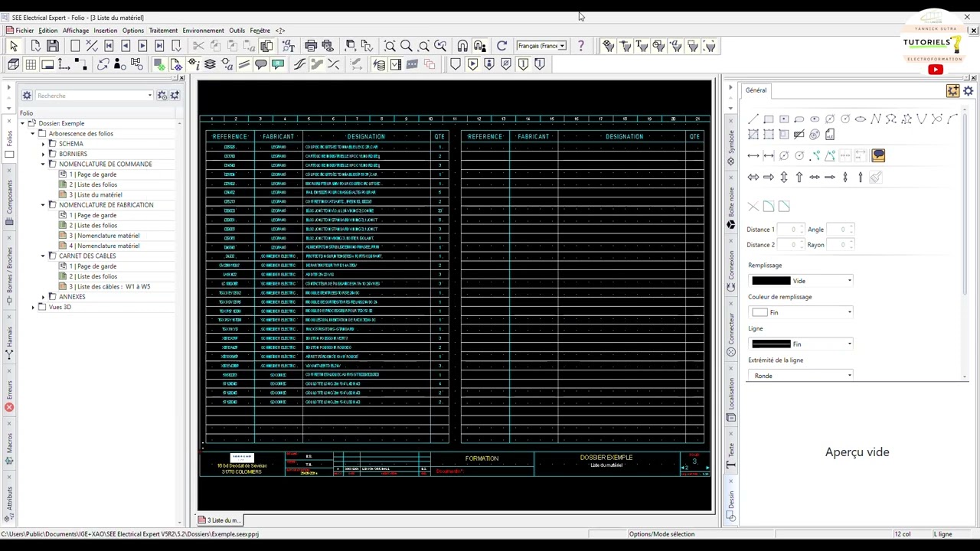
Task: Open the Extrémité de la ligne Ronde dropdown
Action: 801,376
